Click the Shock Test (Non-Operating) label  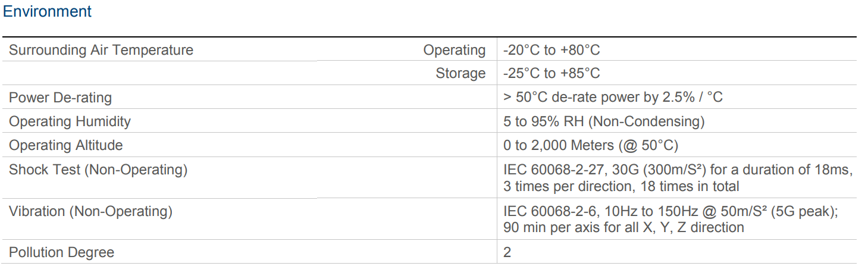click(98, 170)
